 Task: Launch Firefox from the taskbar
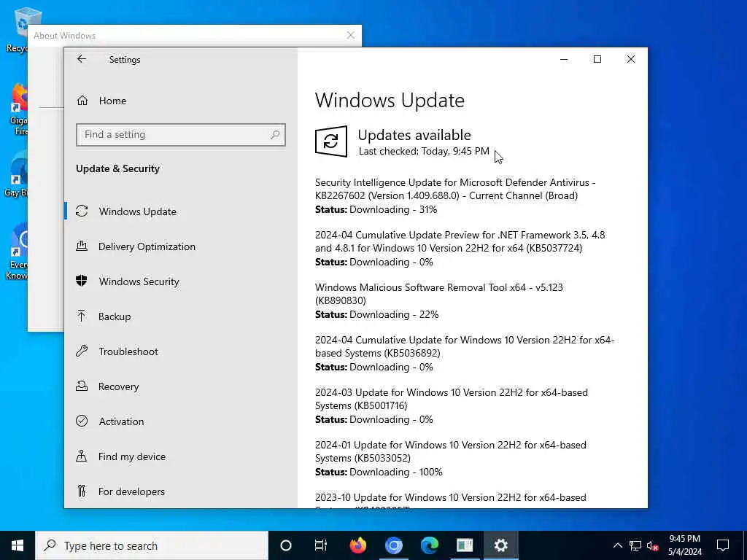[357, 545]
